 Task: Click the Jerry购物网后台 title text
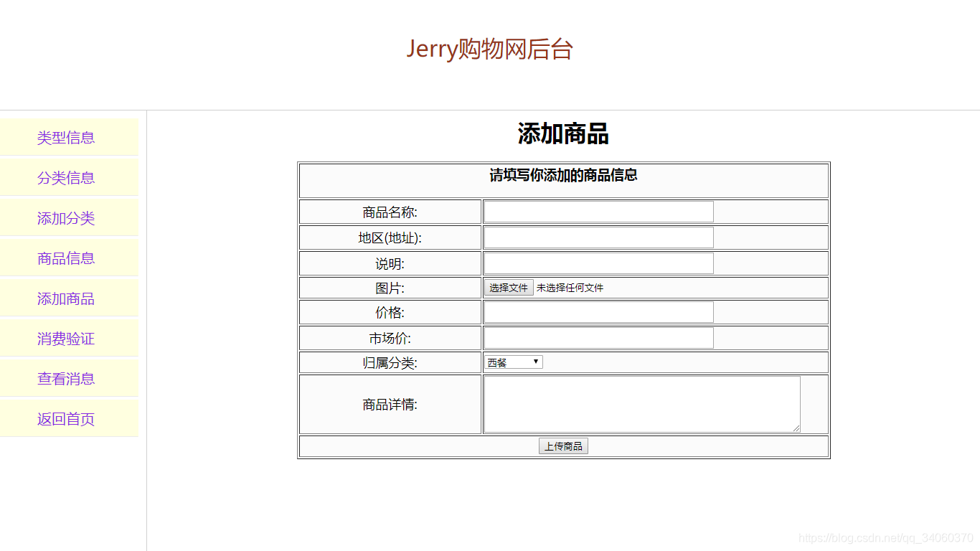[x=490, y=49]
